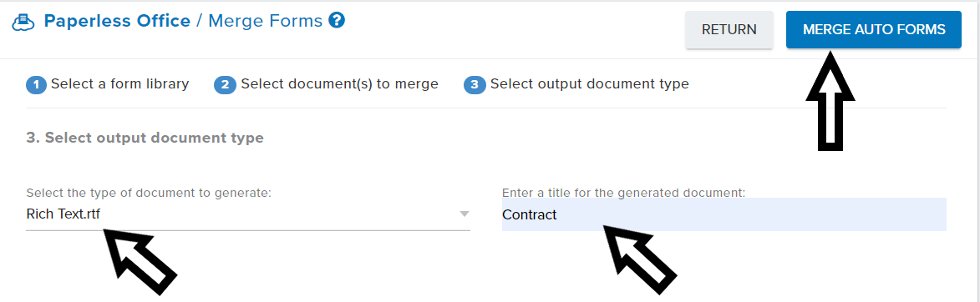Click the 'Enter a title' field label

tap(624, 193)
